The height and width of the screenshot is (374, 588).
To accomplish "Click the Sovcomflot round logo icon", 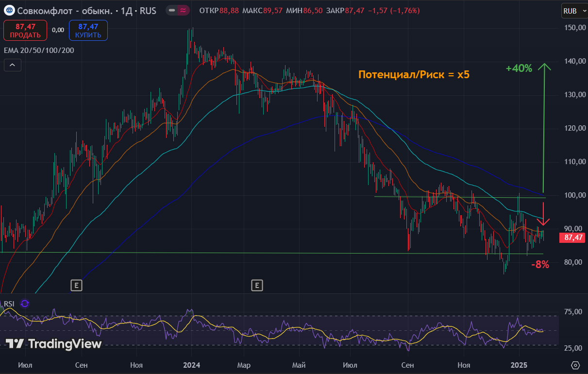I will (9, 10).
